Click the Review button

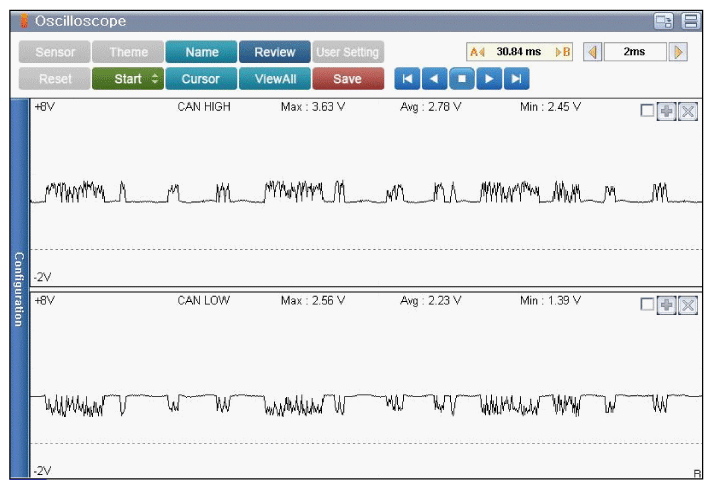[x=274, y=52]
